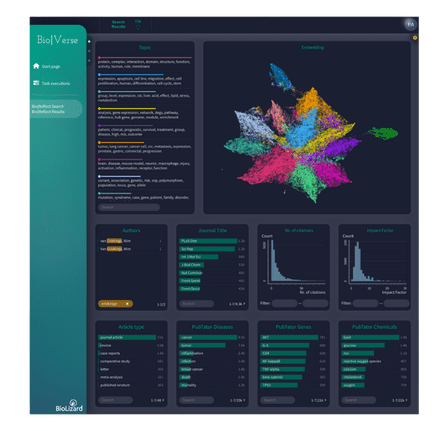Select the teal mutation, syndrome topic
The image size is (446, 431).
pyautogui.click(x=145, y=196)
